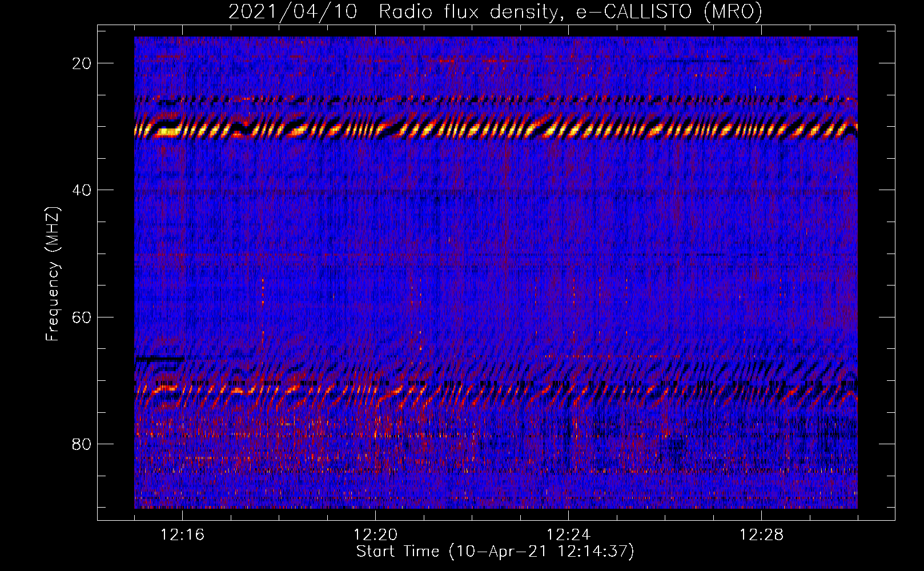Click the 'Frequency (MHZ)' axis label
The image size is (924, 571).
pos(53,274)
